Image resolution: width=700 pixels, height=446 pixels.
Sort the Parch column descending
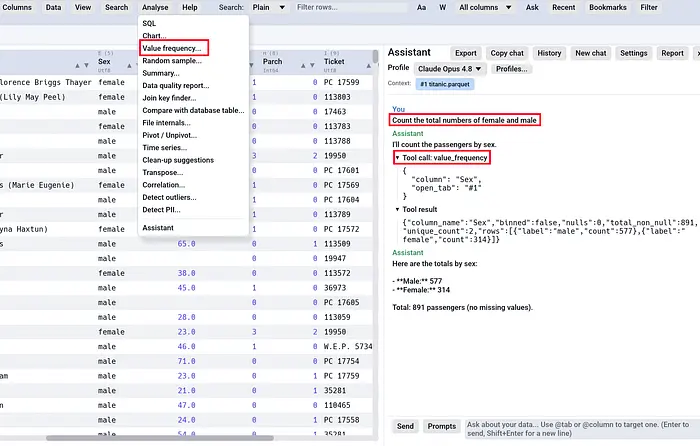pyautogui.click(x=312, y=65)
